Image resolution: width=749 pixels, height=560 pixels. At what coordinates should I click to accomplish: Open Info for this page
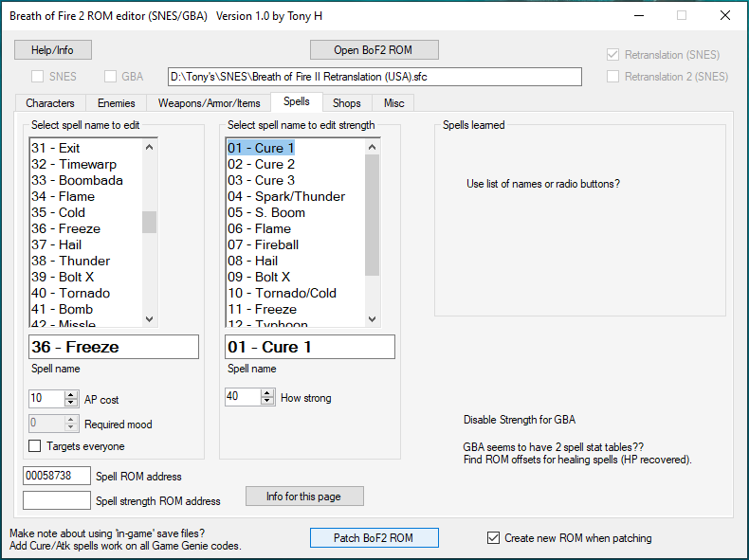(304, 497)
